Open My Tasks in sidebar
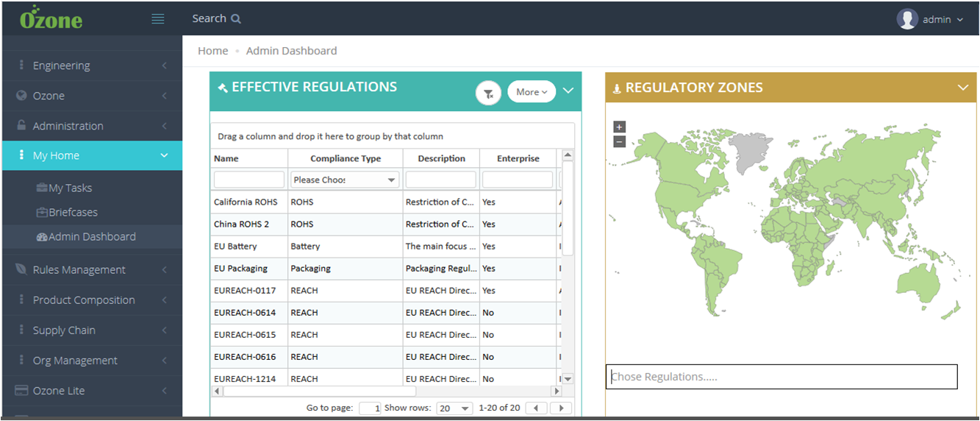This screenshot has height=421, width=980. (70, 188)
